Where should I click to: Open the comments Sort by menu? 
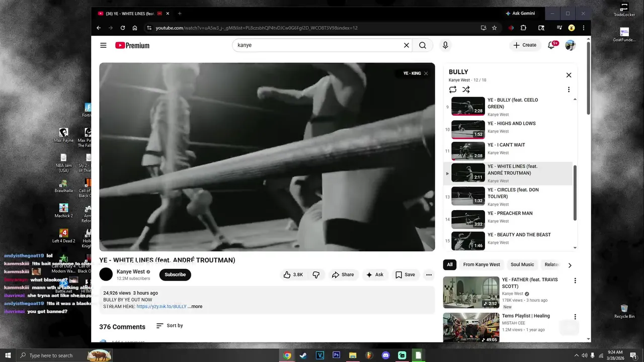170,326
